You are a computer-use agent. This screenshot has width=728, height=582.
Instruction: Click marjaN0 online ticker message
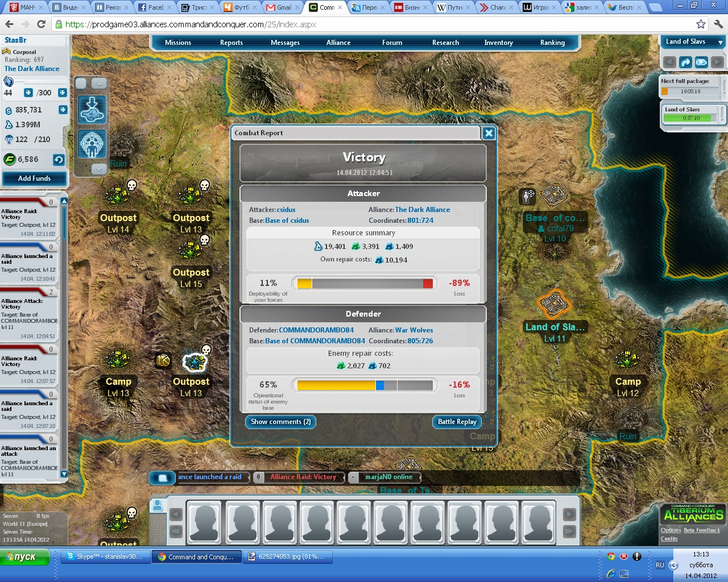389,477
